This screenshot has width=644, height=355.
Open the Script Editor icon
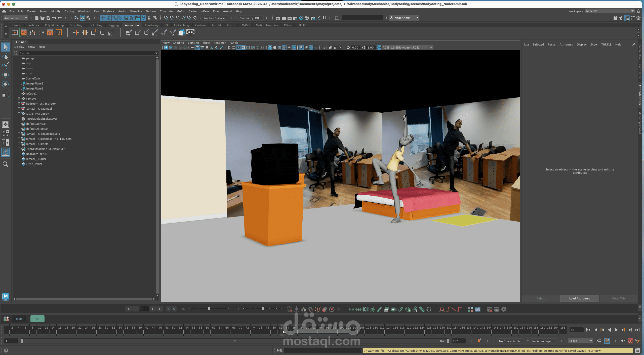point(637,350)
